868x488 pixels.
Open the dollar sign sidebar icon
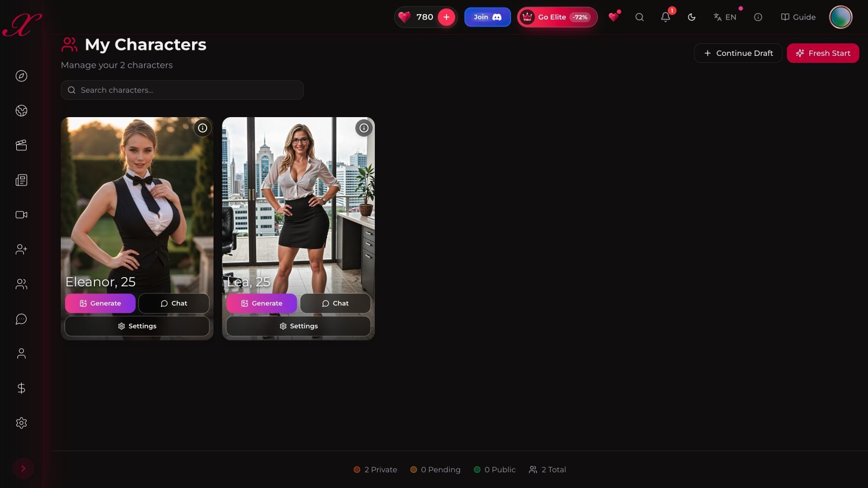pos(21,388)
